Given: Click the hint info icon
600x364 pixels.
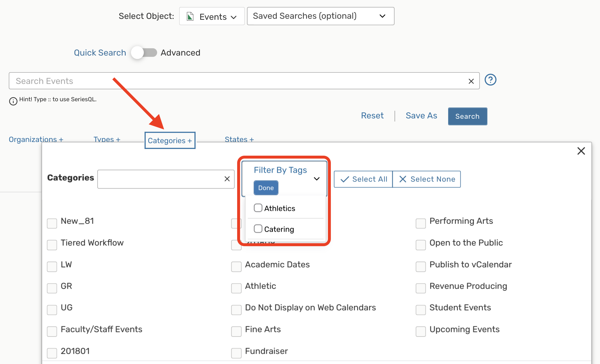Looking at the screenshot, I should 13,101.
